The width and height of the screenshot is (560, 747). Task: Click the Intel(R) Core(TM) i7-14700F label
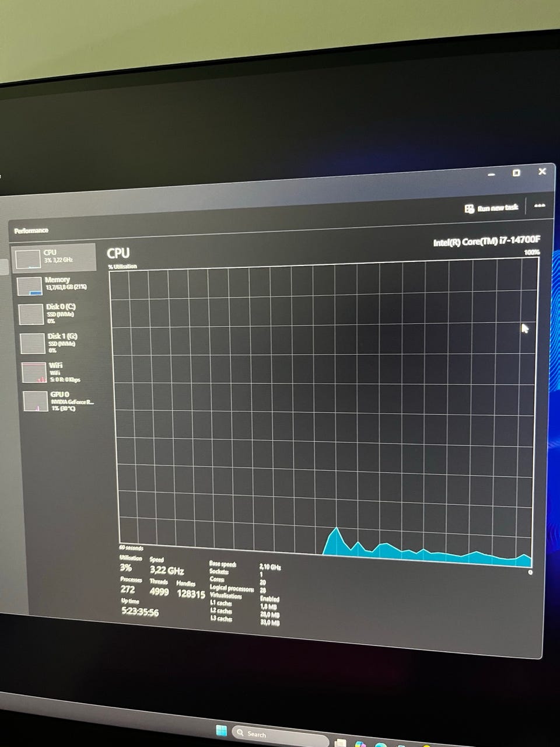click(x=487, y=242)
